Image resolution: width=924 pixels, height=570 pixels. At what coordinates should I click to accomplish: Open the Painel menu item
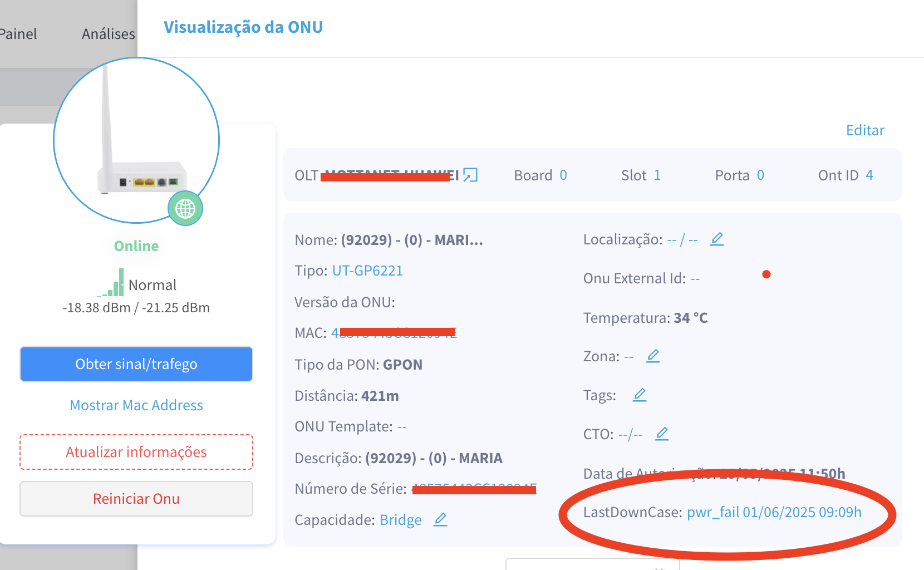point(18,34)
